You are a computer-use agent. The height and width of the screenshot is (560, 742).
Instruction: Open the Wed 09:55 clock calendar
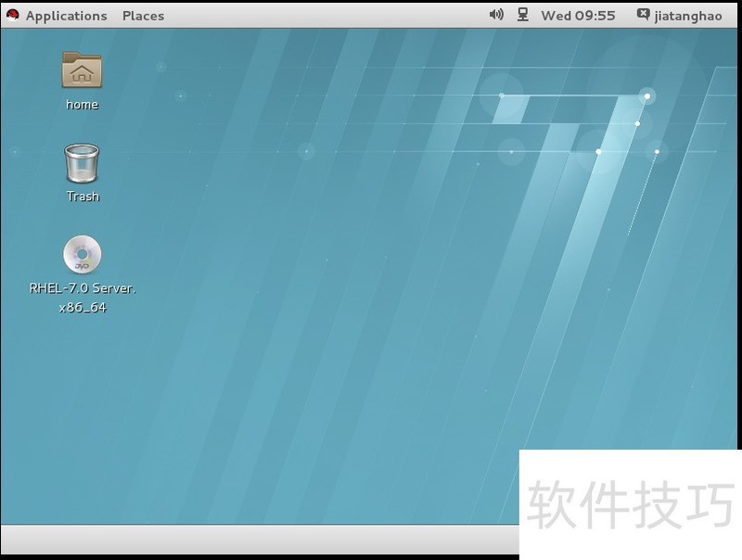(x=578, y=16)
